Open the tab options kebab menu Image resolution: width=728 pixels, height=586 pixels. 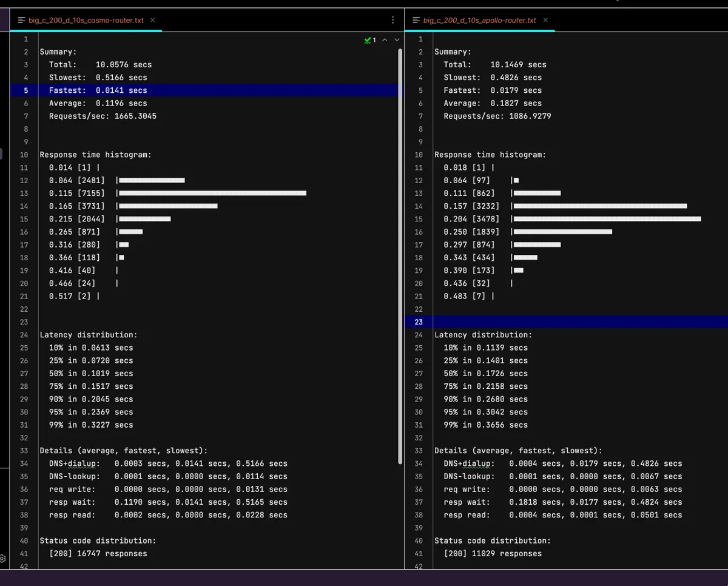(393, 20)
